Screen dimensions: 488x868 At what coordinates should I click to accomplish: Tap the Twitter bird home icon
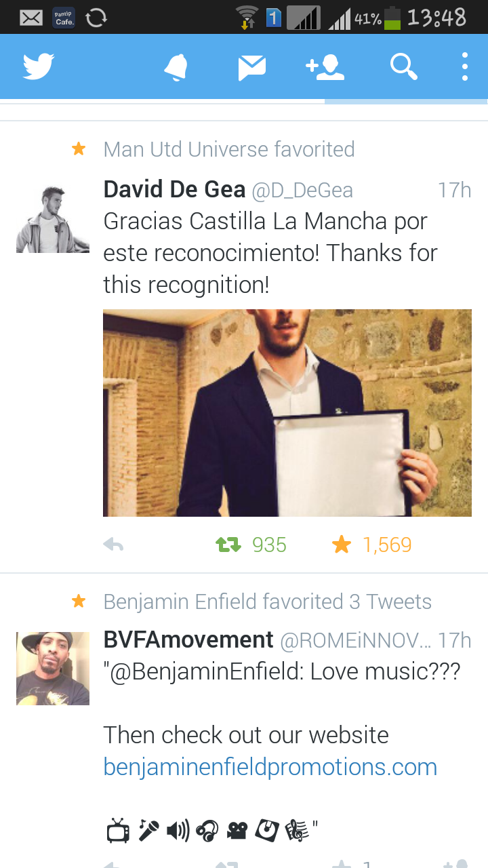click(x=39, y=67)
